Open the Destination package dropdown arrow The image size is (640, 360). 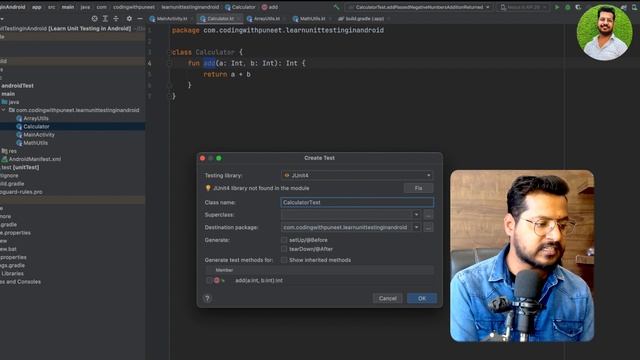[x=416, y=227]
